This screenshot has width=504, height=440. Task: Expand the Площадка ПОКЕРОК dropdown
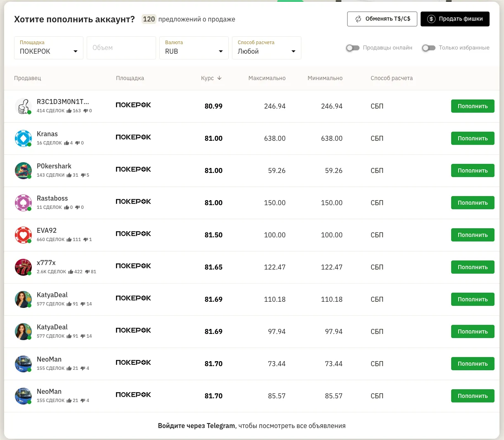tap(49, 48)
